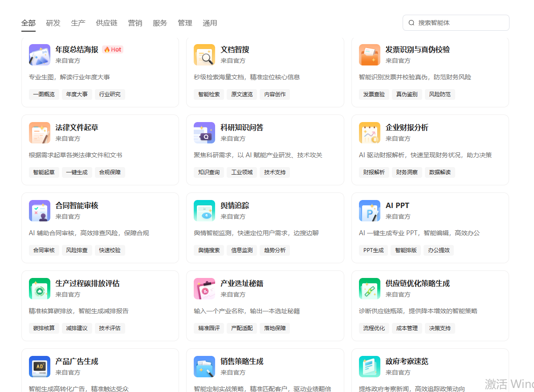Open the 营销 category tab
The width and height of the screenshot is (534, 392).
pyautogui.click(x=135, y=23)
